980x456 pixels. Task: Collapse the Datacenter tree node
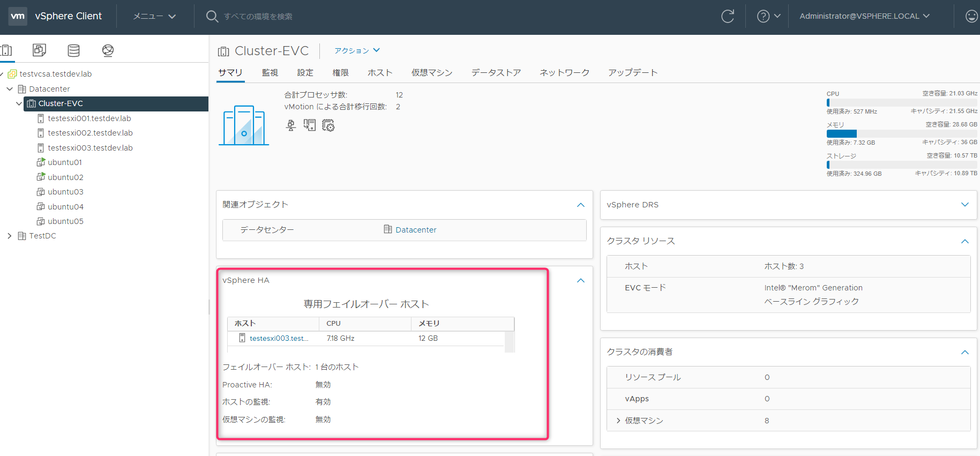click(x=10, y=89)
